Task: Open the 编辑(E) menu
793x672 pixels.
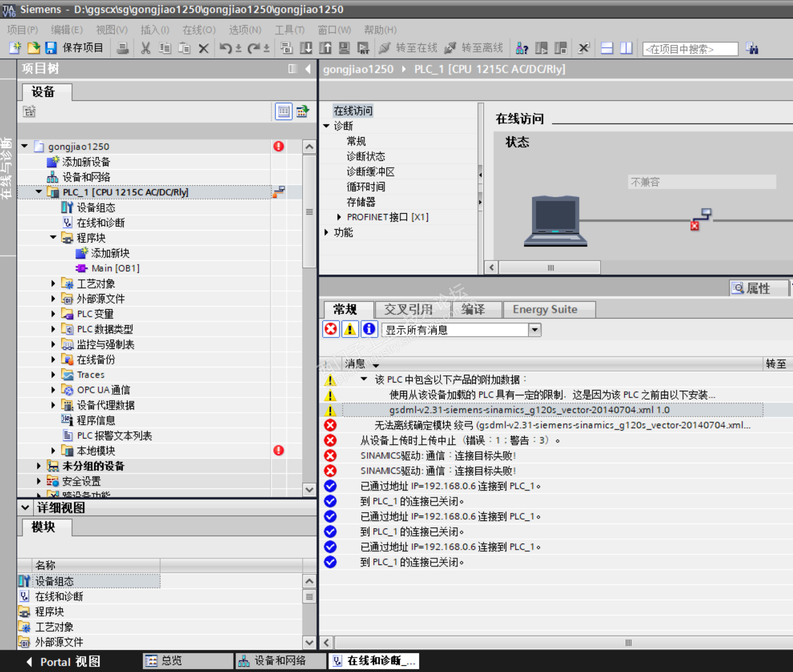Action: pos(67,30)
